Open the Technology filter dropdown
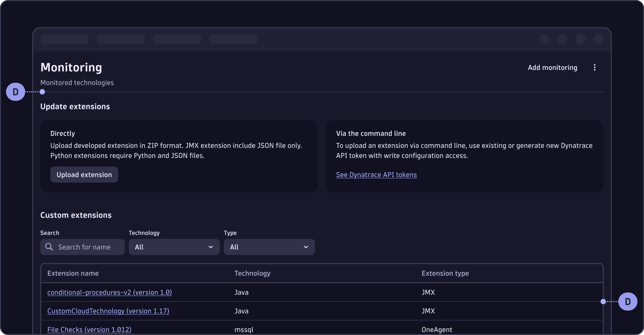 pos(174,247)
